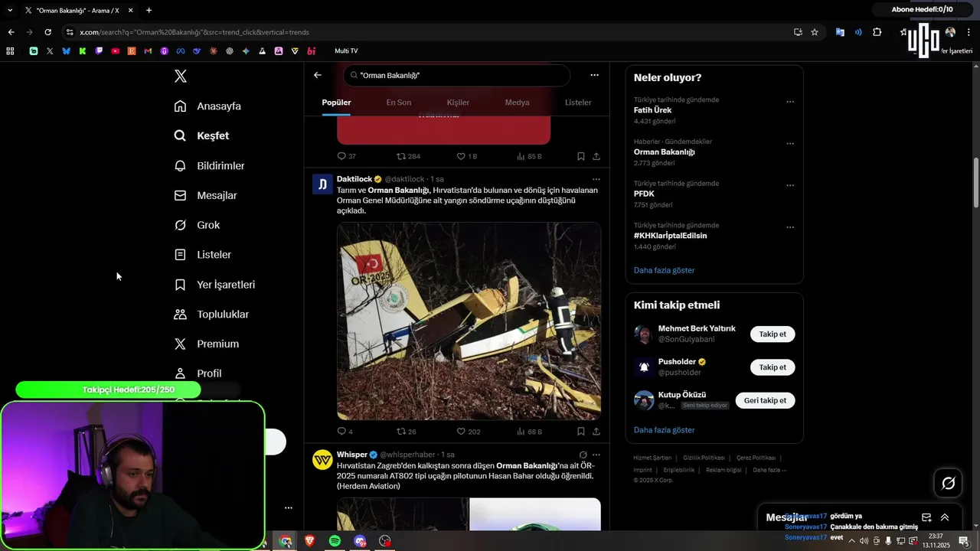The image size is (980, 551).
Task: Open the crashed plane photo
Action: [x=469, y=321]
